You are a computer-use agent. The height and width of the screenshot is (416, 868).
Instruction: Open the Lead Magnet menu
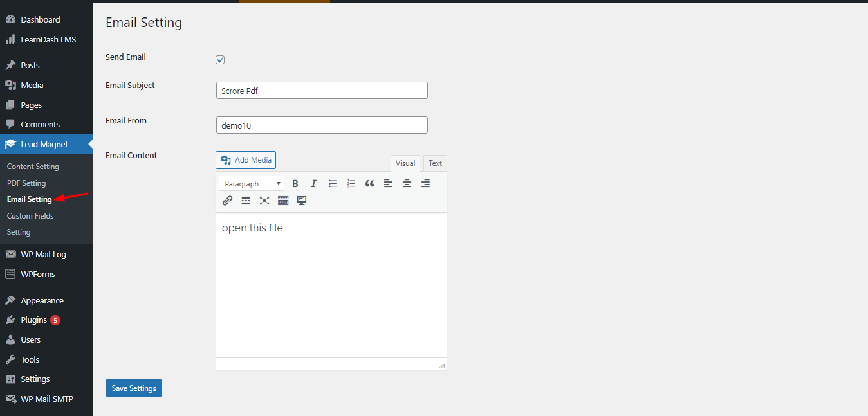click(x=46, y=145)
